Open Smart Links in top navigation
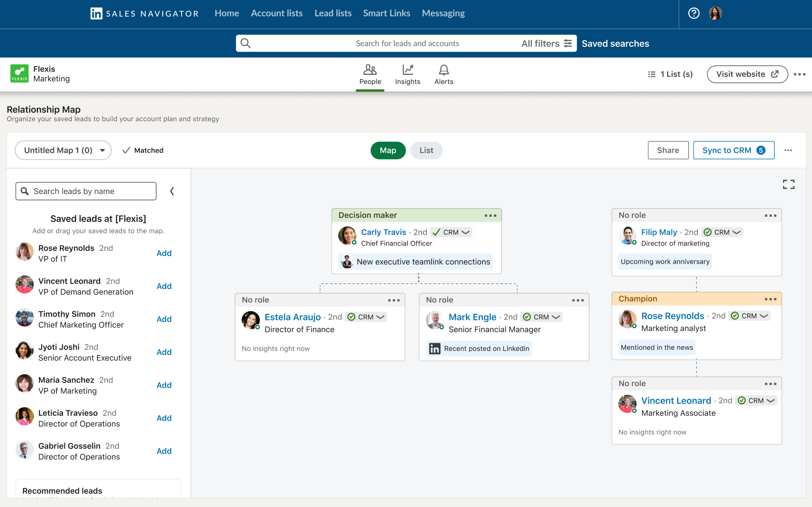 click(387, 13)
